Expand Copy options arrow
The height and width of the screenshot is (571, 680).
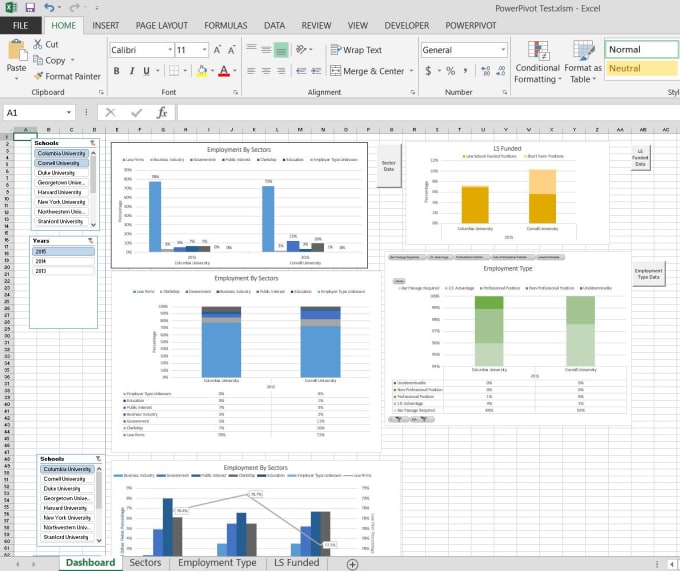(72, 60)
